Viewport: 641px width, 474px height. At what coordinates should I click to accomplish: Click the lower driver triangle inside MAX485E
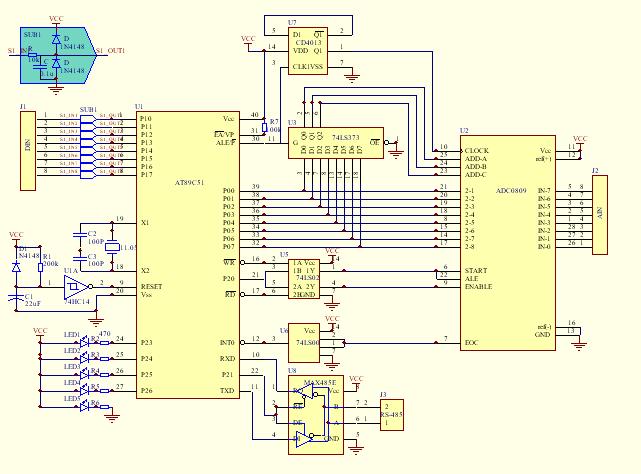[305, 438]
